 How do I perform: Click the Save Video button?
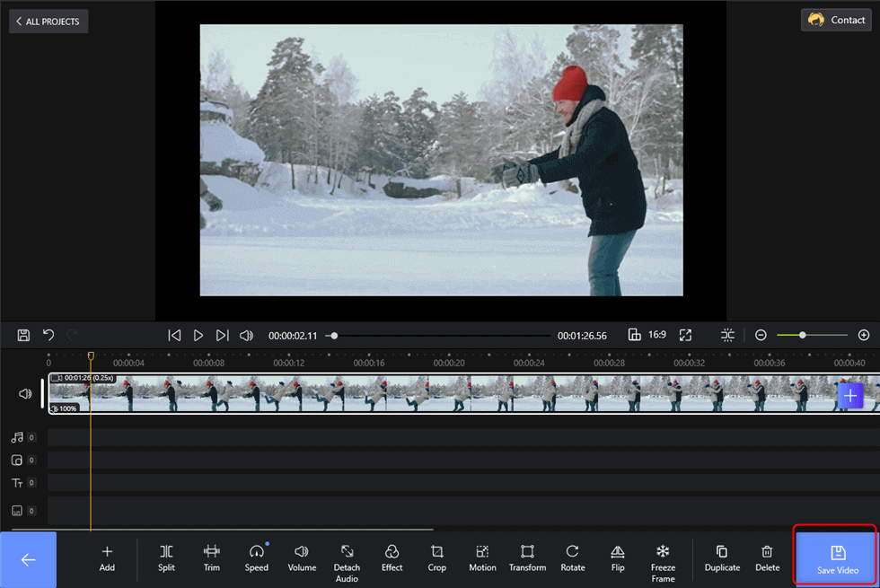[x=837, y=559]
